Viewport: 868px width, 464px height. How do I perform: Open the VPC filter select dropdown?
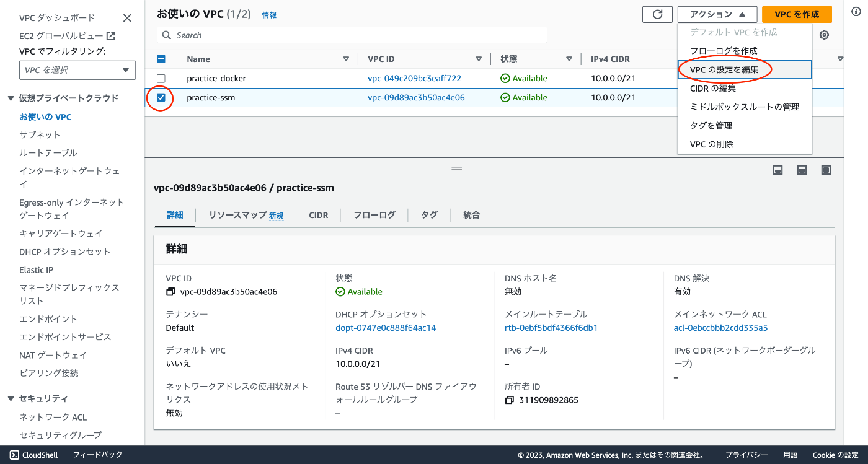click(x=77, y=70)
